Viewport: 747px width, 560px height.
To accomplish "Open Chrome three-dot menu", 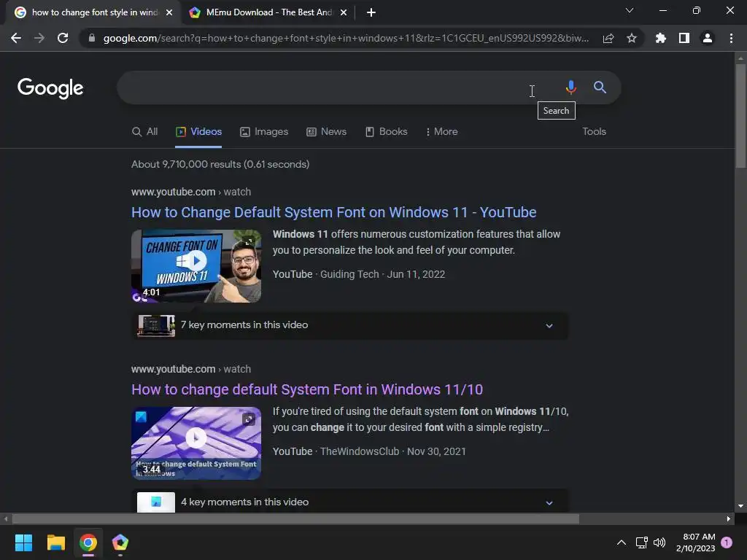I will tap(731, 38).
